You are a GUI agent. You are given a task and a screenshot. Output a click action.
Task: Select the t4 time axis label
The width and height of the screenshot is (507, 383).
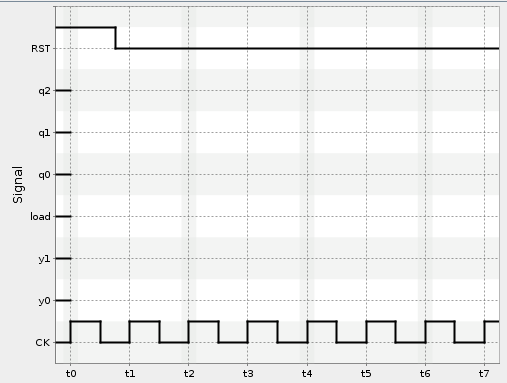[x=307, y=374]
